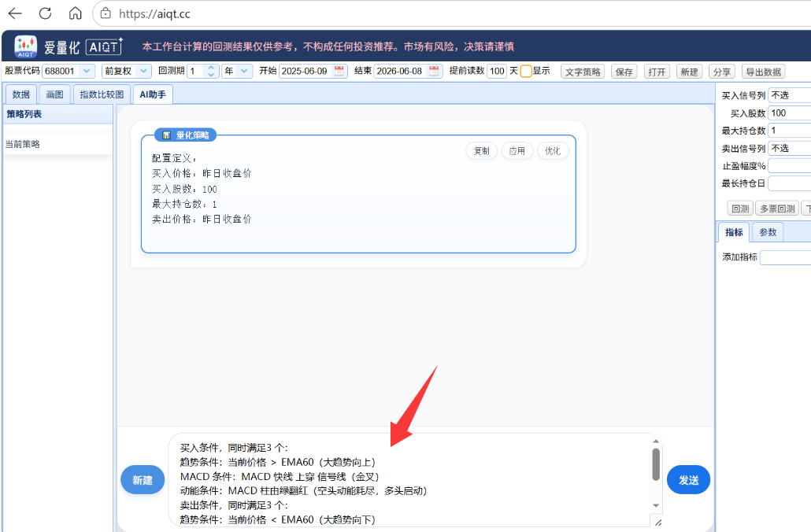Click into the strategy message text area
The height and width of the screenshot is (532, 811).
(x=409, y=481)
